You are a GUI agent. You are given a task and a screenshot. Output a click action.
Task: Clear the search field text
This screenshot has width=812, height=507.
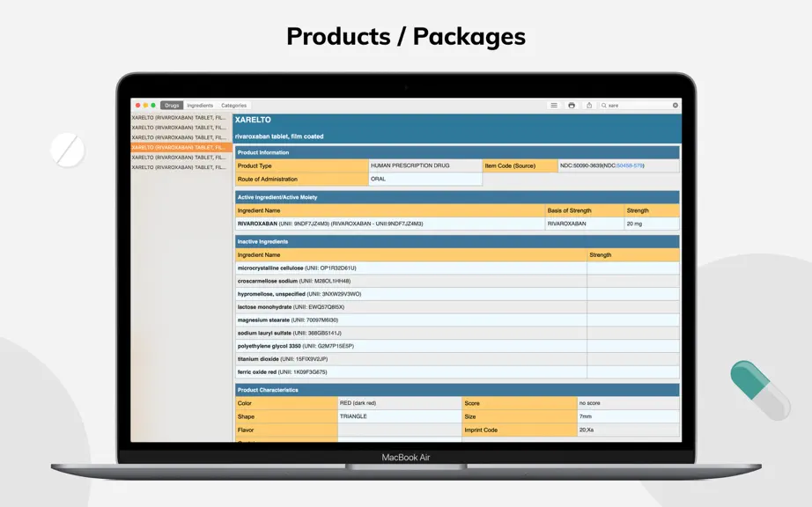675,105
